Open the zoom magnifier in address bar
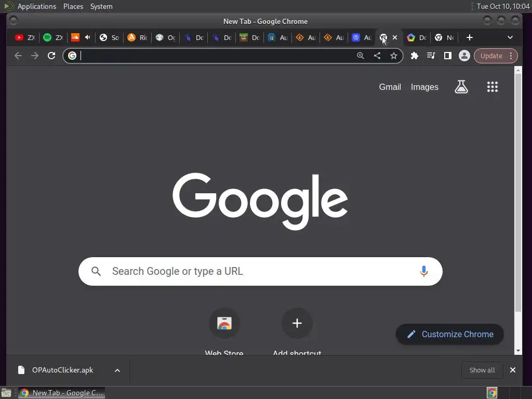This screenshot has width=532, height=399. point(361,56)
